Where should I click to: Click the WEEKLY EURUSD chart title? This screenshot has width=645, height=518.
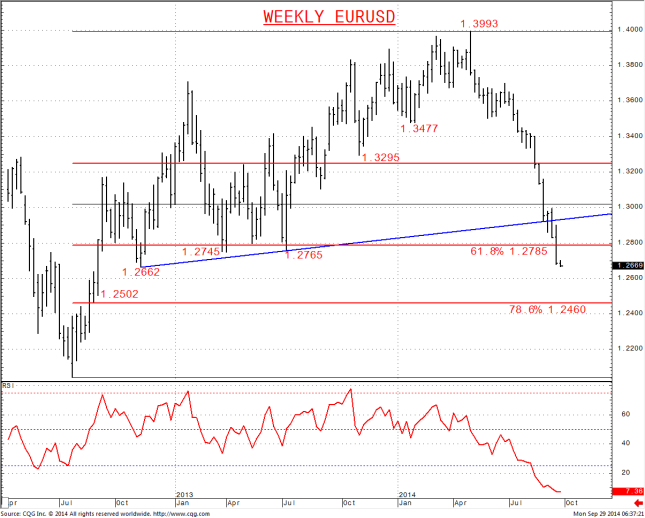[329, 17]
